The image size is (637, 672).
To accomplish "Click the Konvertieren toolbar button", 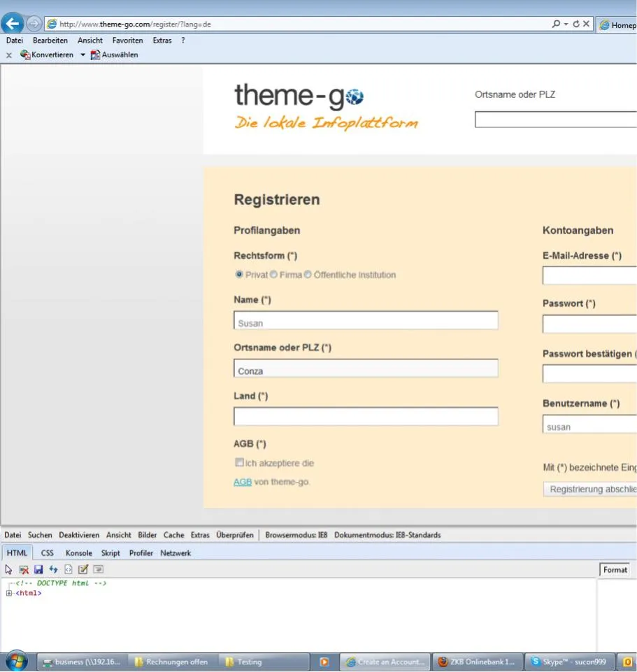I will 47,55.
